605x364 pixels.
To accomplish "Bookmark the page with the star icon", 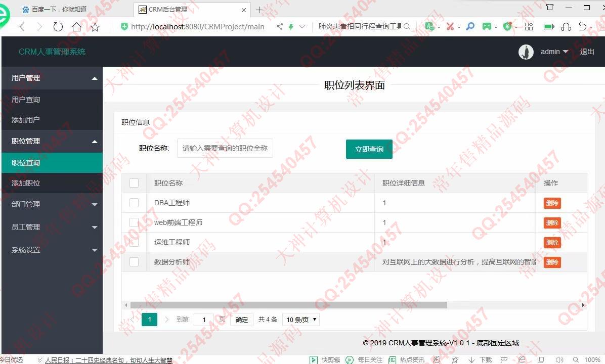I will [x=95, y=27].
